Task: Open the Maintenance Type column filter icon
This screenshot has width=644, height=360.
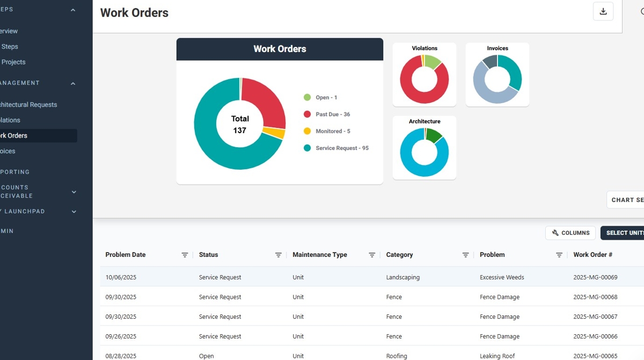Action: (x=372, y=255)
